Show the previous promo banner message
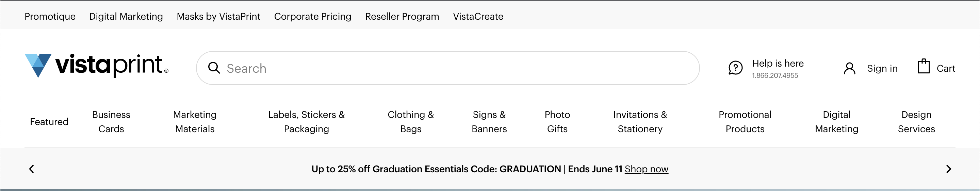This screenshot has width=980, height=191. point(32,169)
